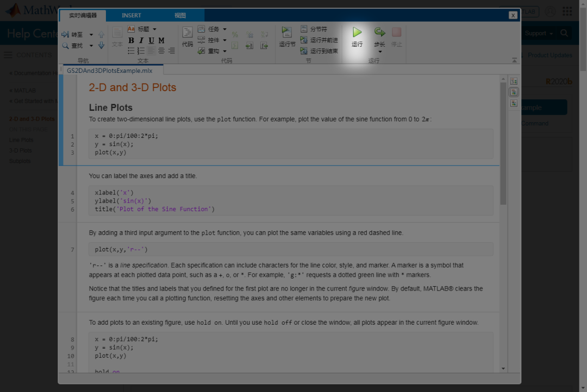
Task: Switch to the INSERT tab
Action: click(132, 15)
